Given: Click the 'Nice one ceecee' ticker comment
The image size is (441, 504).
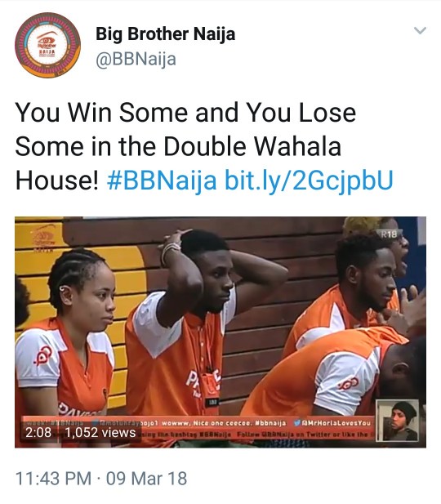Looking at the screenshot, I should coord(221,423).
